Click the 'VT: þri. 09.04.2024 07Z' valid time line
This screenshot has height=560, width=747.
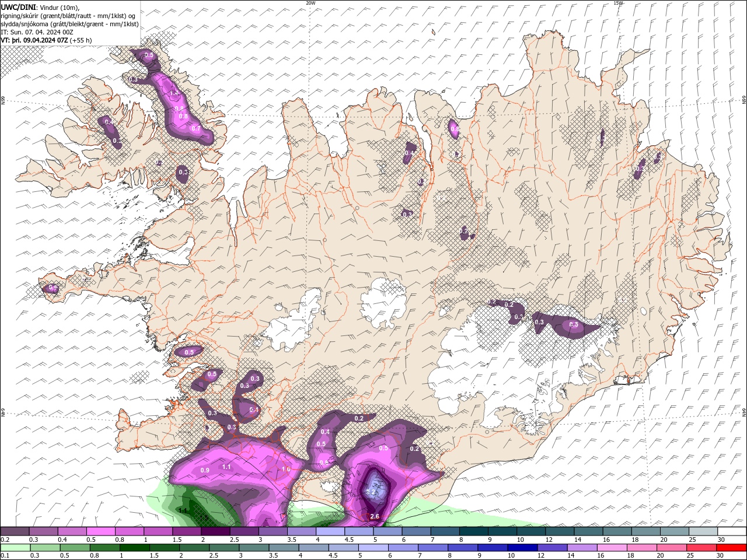(35, 40)
